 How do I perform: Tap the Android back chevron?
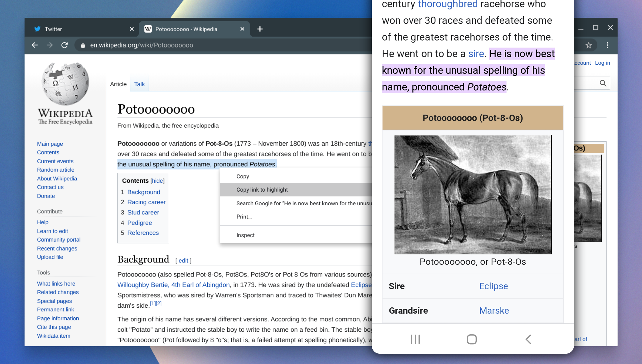click(528, 339)
